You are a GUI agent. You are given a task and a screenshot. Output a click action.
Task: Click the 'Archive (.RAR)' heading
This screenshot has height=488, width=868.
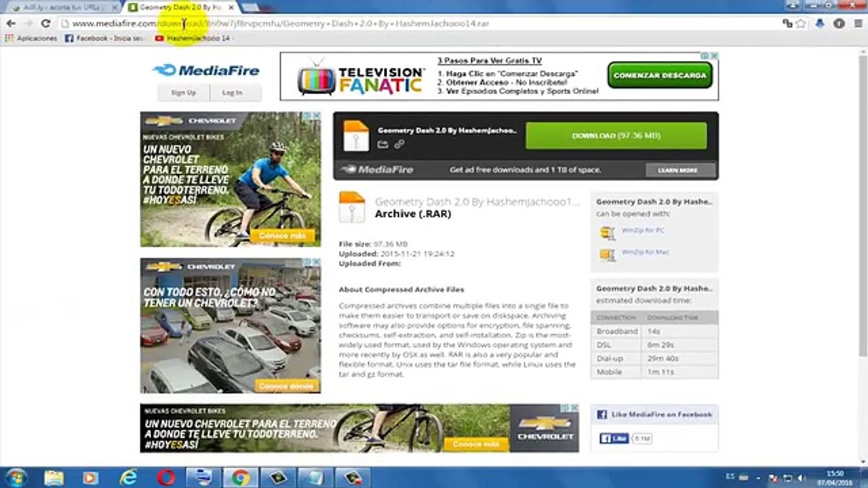413,213
